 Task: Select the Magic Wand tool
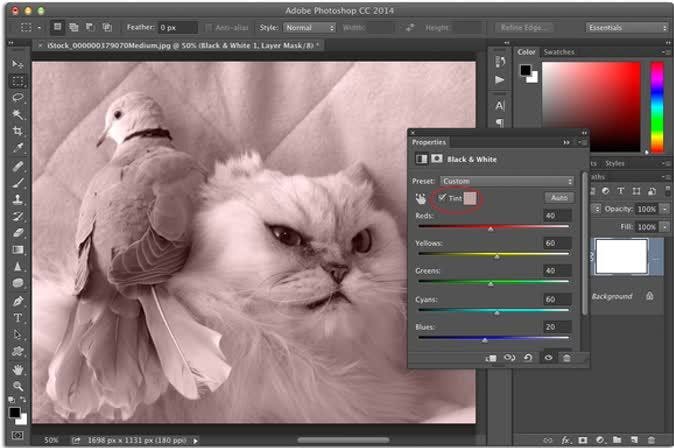pyautogui.click(x=17, y=114)
